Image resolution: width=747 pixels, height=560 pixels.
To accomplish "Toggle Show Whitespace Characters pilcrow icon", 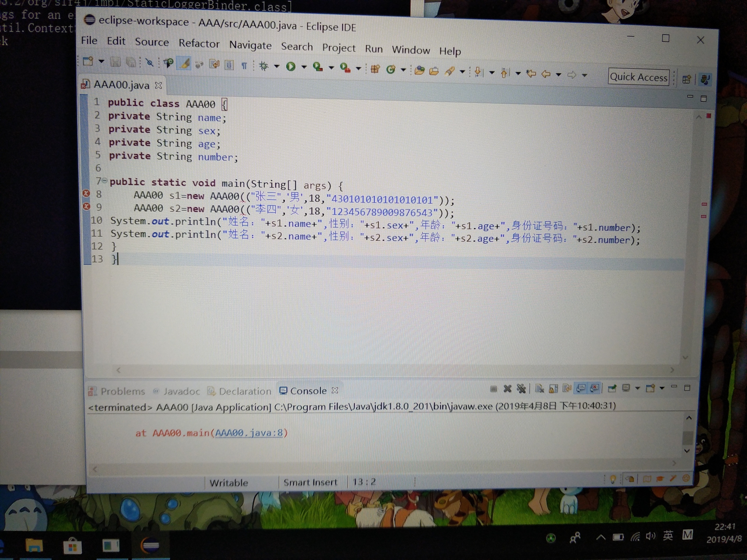I will (x=244, y=66).
